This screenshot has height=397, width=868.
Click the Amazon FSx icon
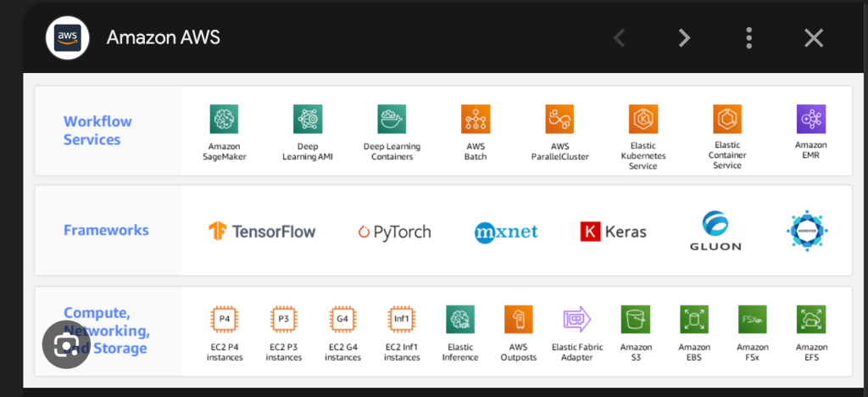click(753, 320)
